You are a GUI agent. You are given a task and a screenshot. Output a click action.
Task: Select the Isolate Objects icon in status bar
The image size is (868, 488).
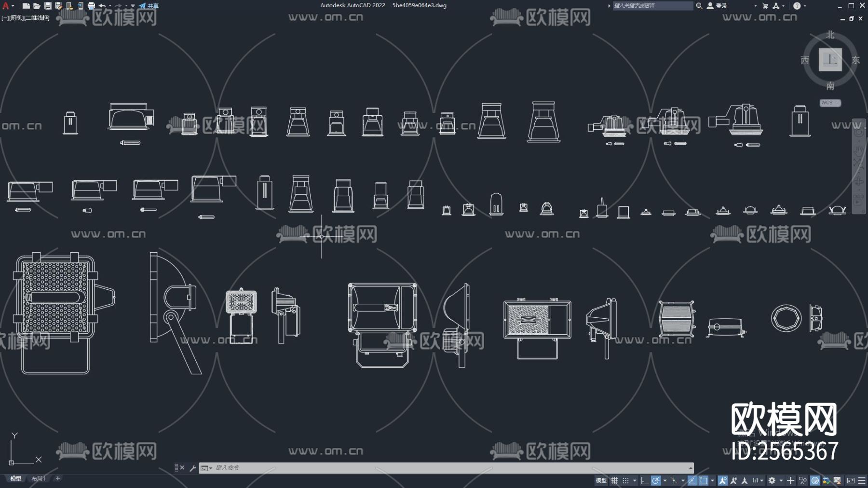pyautogui.click(x=803, y=481)
